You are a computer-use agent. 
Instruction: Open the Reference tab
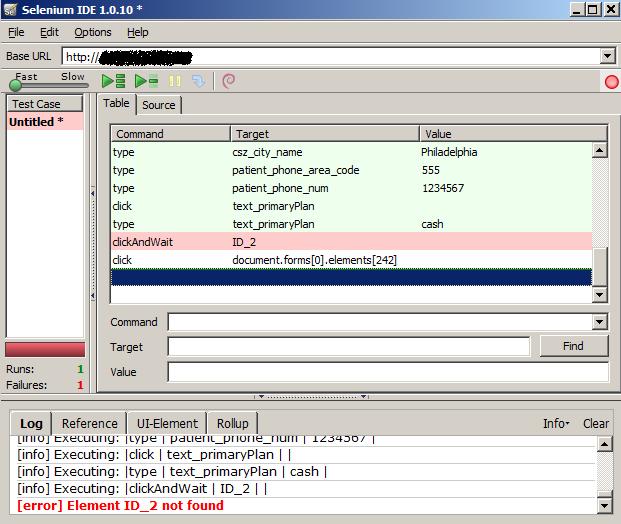pos(90,423)
